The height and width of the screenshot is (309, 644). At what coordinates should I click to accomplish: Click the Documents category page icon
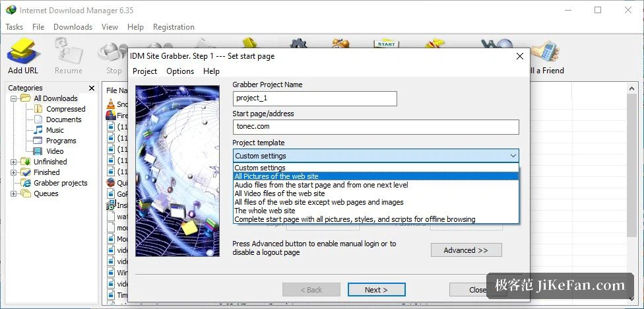(38, 120)
